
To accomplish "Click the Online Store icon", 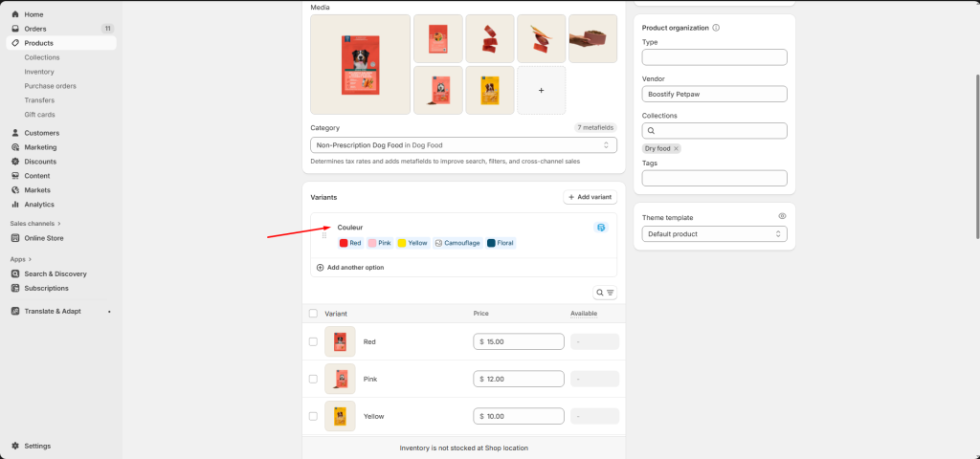I will click(15, 238).
